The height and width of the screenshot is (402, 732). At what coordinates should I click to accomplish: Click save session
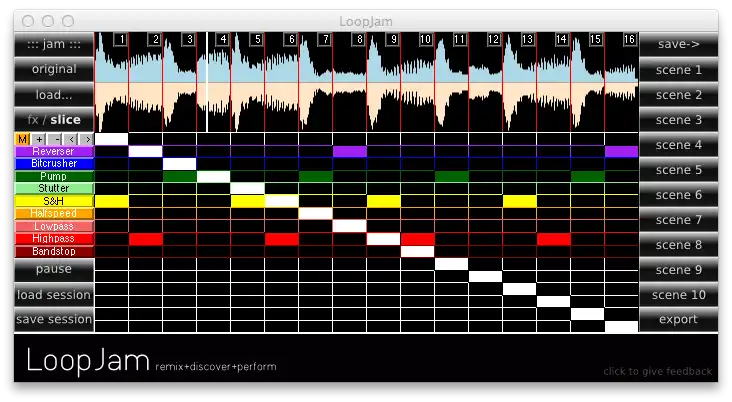coord(54,319)
